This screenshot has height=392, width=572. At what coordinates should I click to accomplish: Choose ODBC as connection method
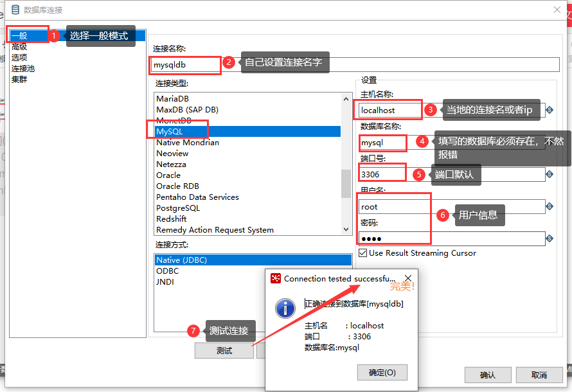[166, 271]
